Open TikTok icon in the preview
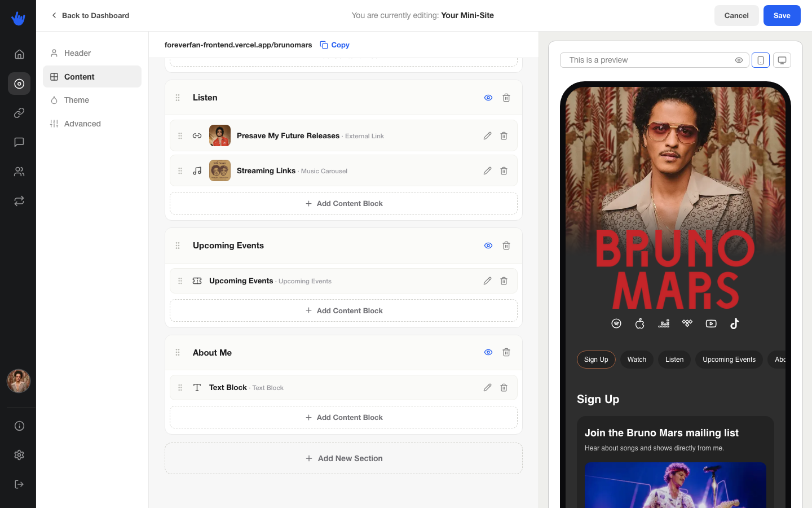Image resolution: width=812 pixels, height=508 pixels. coord(734,323)
